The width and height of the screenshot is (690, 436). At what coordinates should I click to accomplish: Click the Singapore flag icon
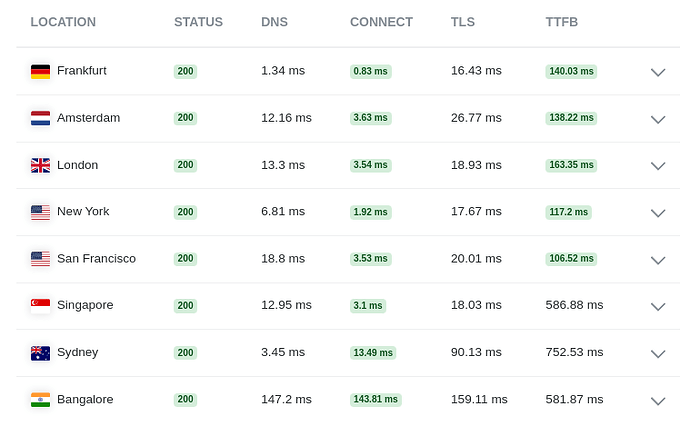pyautogui.click(x=40, y=306)
